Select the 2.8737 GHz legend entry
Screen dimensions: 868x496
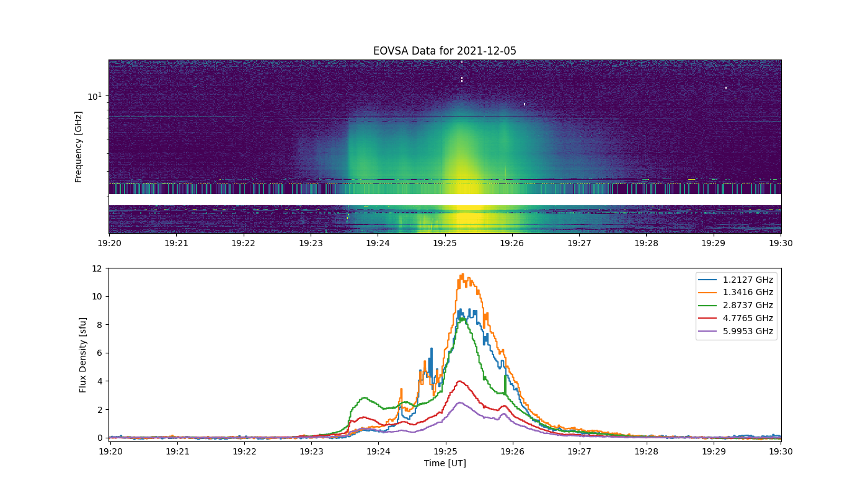point(736,306)
